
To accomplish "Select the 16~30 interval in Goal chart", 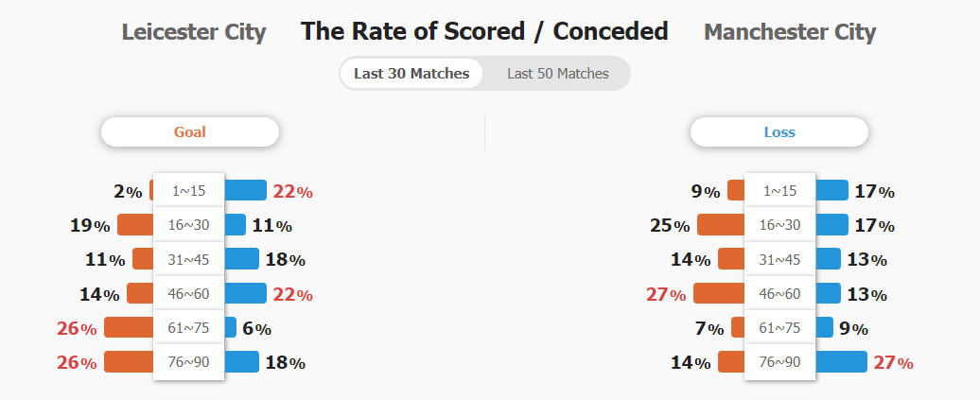I will [189, 225].
